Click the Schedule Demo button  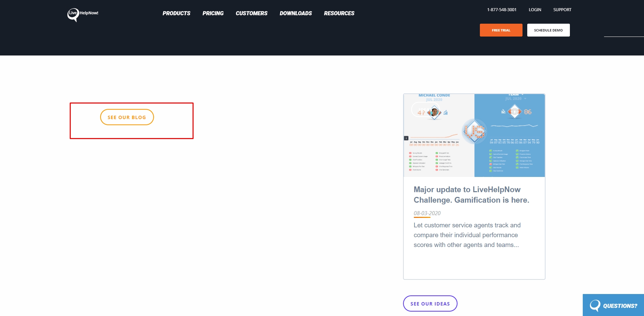pos(548,30)
